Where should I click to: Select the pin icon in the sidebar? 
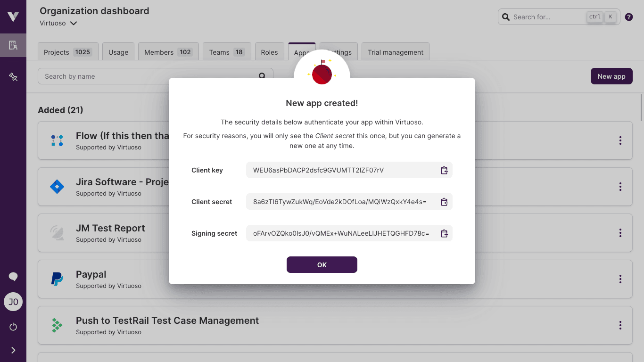[13, 76]
